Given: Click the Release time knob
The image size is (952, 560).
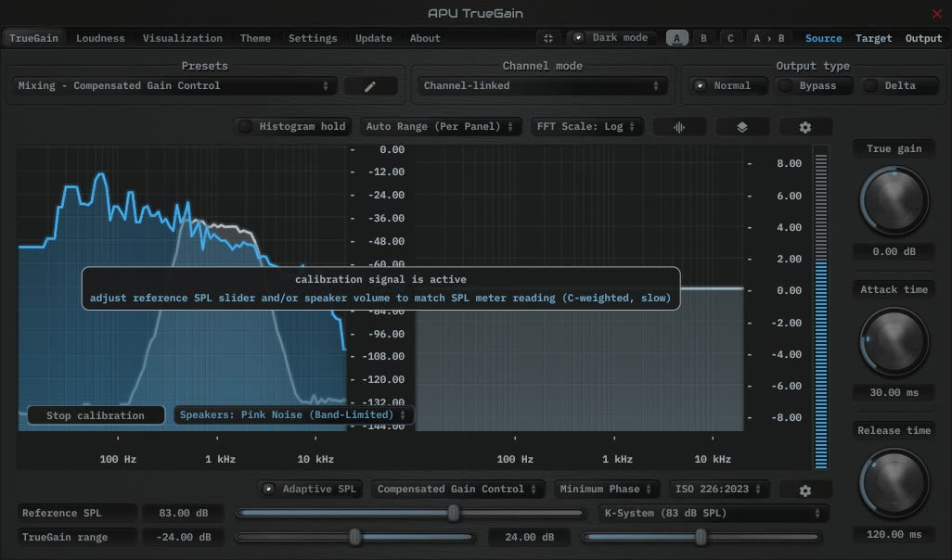Looking at the screenshot, I should click(894, 483).
